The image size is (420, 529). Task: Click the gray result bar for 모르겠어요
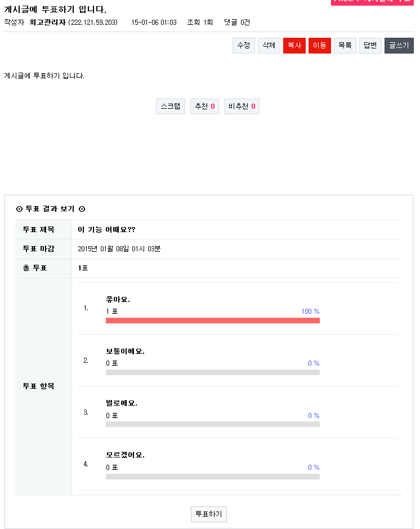click(x=212, y=477)
